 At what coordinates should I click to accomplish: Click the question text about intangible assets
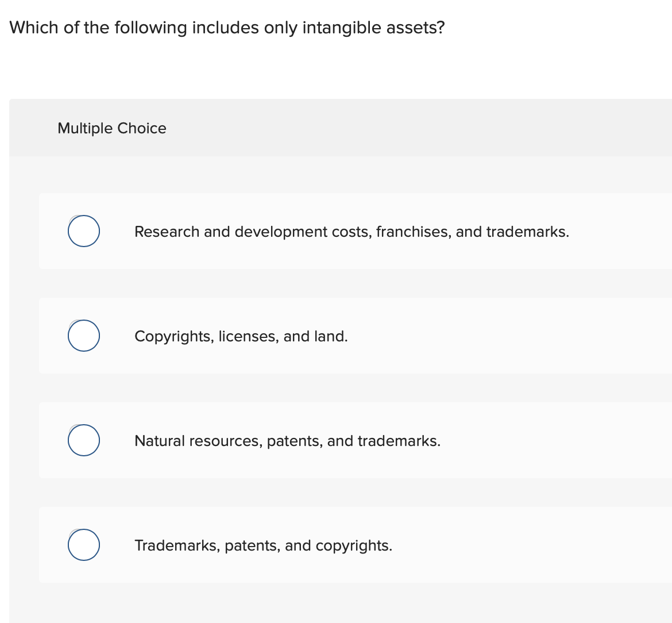point(226,27)
